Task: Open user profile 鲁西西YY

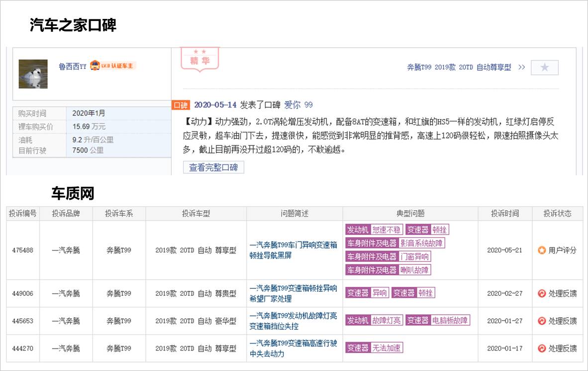Action: 72,66
